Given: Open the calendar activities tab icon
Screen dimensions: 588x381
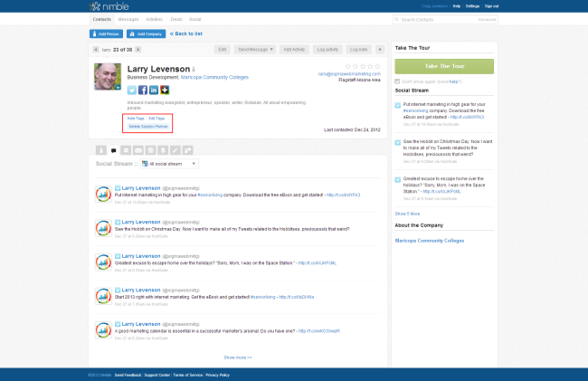Looking at the screenshot, I should 150,150.
